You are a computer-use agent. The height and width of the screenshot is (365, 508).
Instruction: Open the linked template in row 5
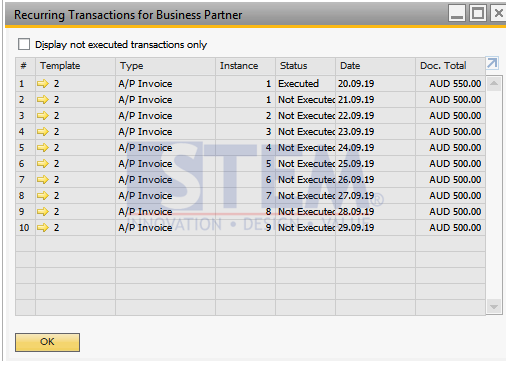click(x=43, y=148)
